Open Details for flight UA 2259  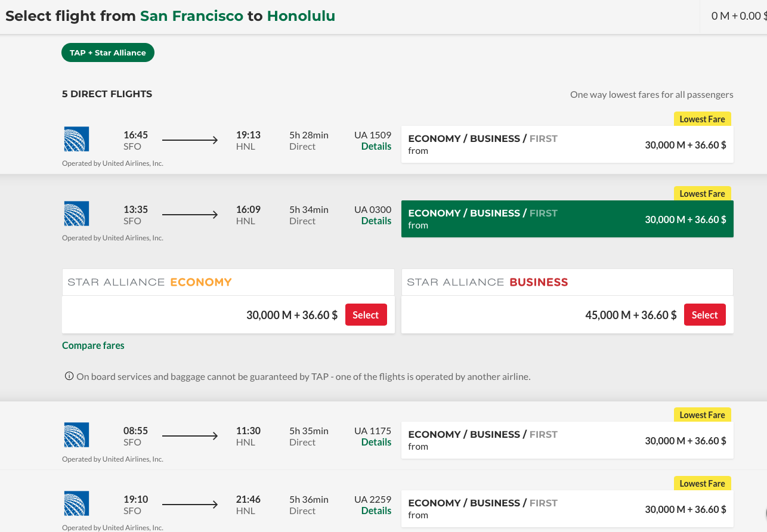[x=376, y=511]
